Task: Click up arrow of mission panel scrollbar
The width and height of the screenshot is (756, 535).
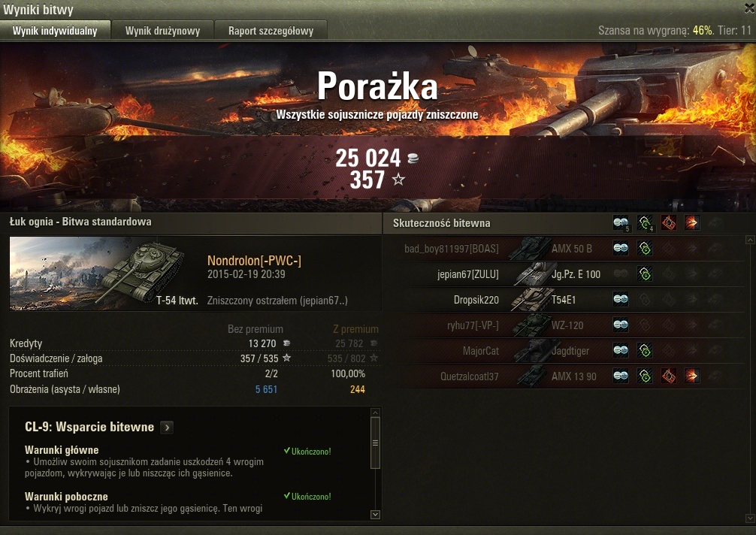Action: pos(375,413)
